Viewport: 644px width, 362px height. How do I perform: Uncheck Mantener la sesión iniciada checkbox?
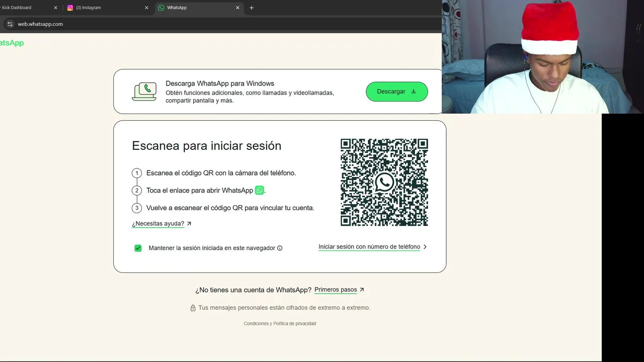[x=138, y=248]
